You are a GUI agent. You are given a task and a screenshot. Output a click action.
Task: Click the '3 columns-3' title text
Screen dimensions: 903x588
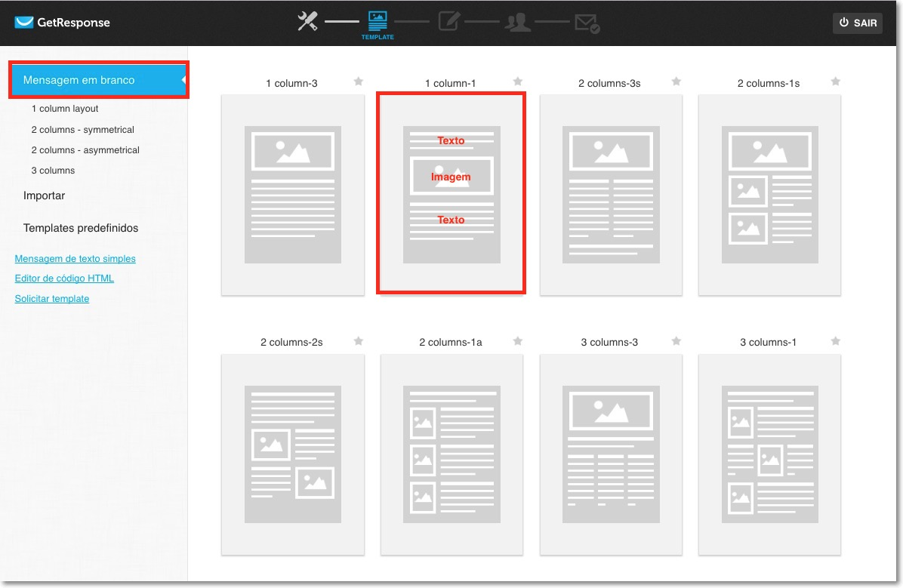[x=609, y=342]
